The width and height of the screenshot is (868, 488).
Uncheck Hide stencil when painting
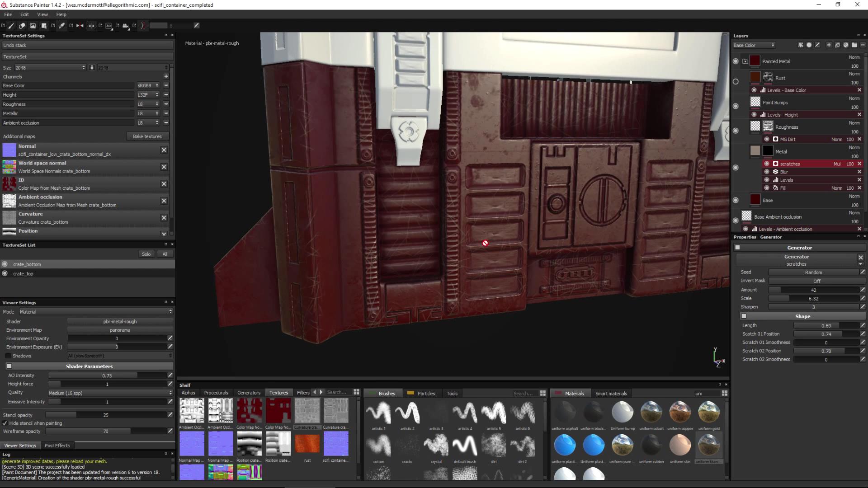coord(5,423)
